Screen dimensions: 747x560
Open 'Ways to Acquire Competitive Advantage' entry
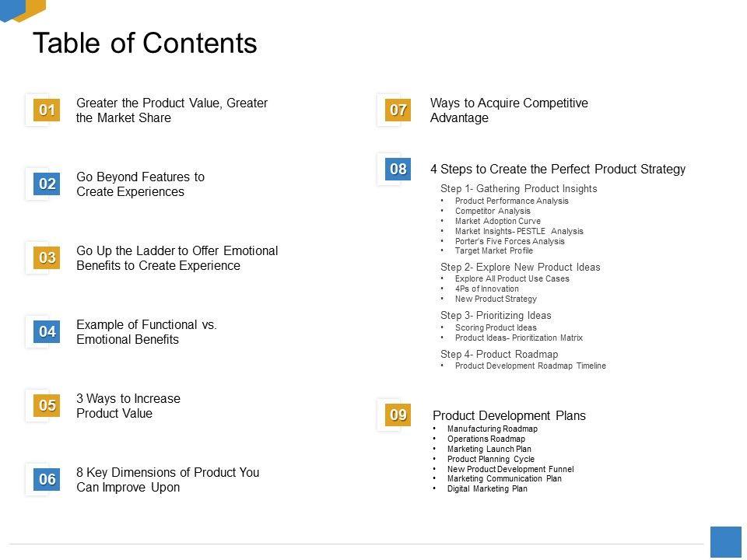point(509,110)
